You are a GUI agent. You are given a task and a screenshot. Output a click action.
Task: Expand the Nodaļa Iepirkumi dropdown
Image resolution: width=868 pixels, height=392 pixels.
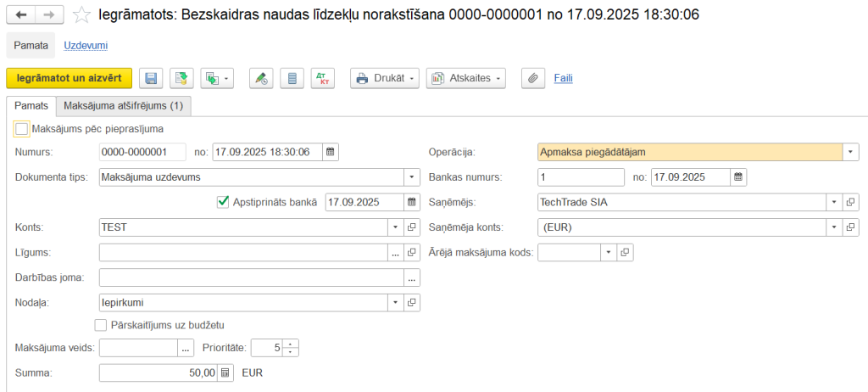pos(395,302)
